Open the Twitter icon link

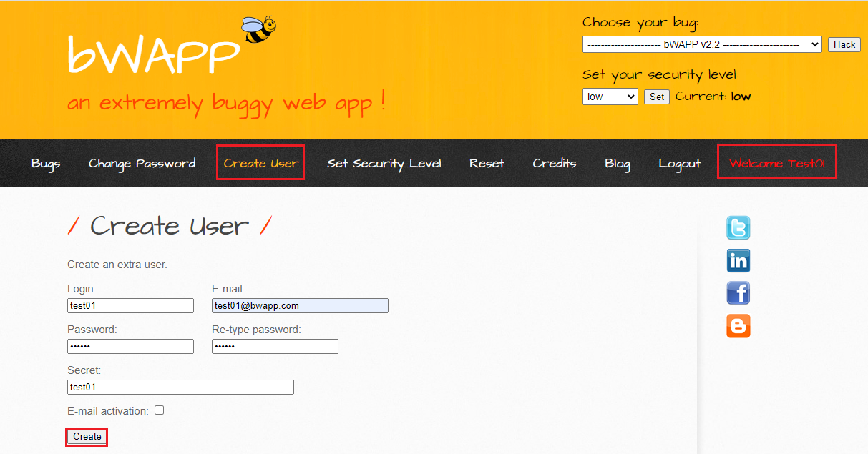point(738,228)
